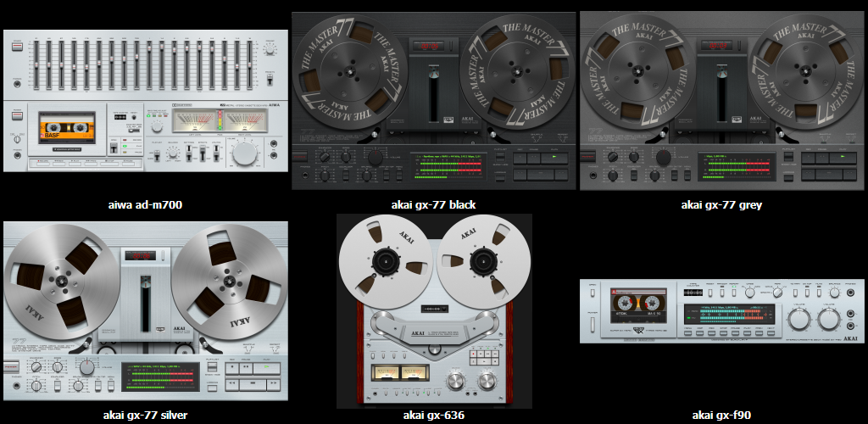Click the "akai gx-77 black" caption

click(x=433, y=205)
